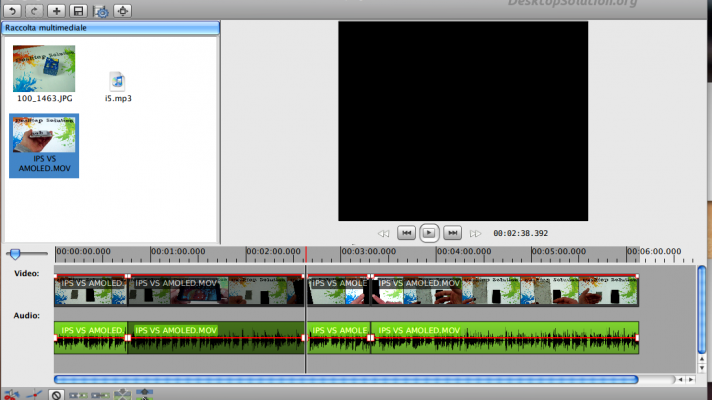Select video clip right after the playhead
This screenshot has width=712, height=400.
pos(339,291)
